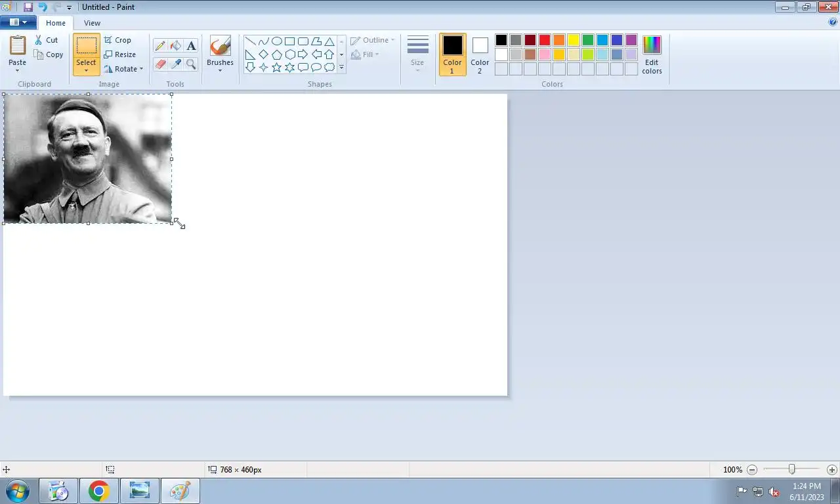The height and width of the screenshot is (504, 840).
Task: Pick the green color swatch
Action: pyautogui.click(x=588, y=40)
